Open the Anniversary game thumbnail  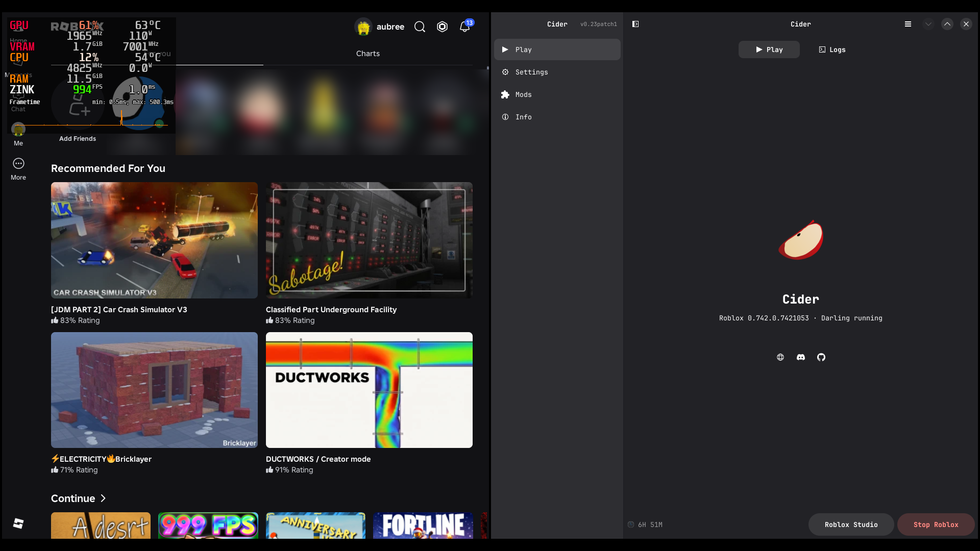coord(315,525)
